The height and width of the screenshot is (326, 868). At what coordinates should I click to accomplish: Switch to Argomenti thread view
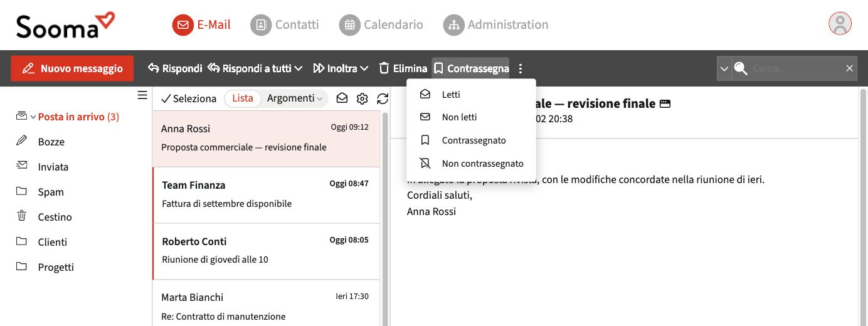pyautogui.click(x=294, y=98)
